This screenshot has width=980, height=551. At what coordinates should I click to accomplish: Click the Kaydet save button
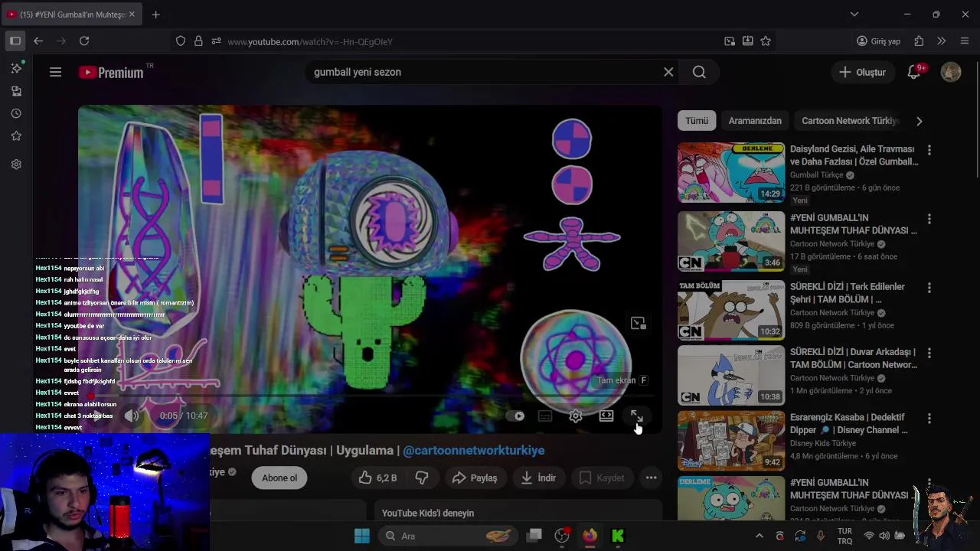pos(602,478)
